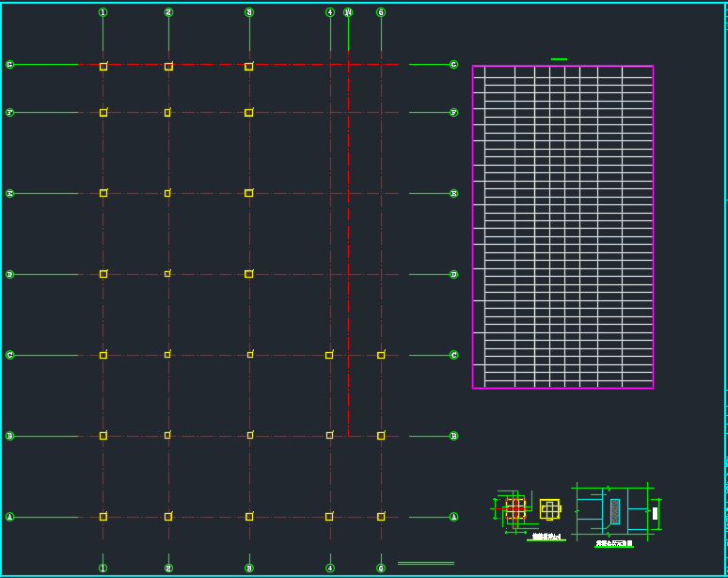Click the column at axis 4 and C
Viewport: 728px width, 578px height.
point(329,355)
